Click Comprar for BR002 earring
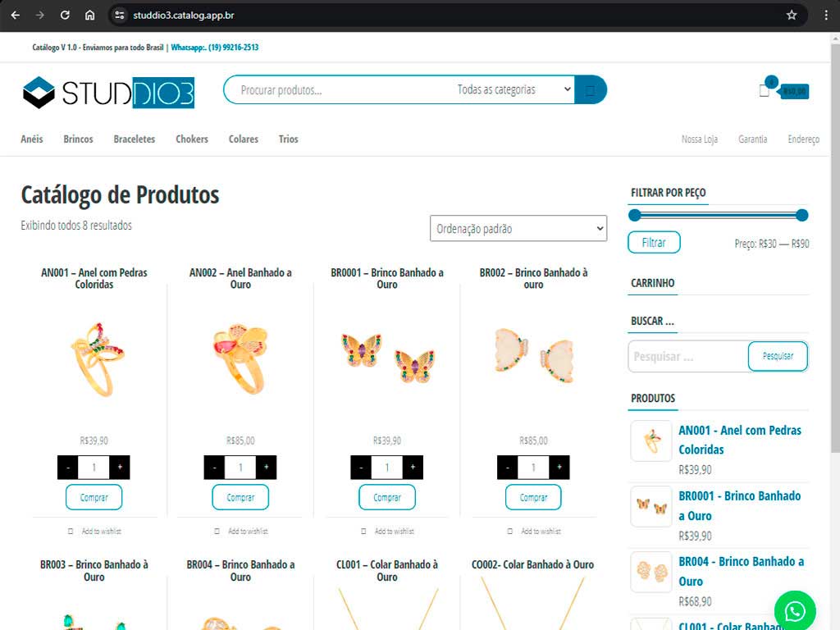Image resolution: width=840 pixels, height=630 pixels. [533, 498]
